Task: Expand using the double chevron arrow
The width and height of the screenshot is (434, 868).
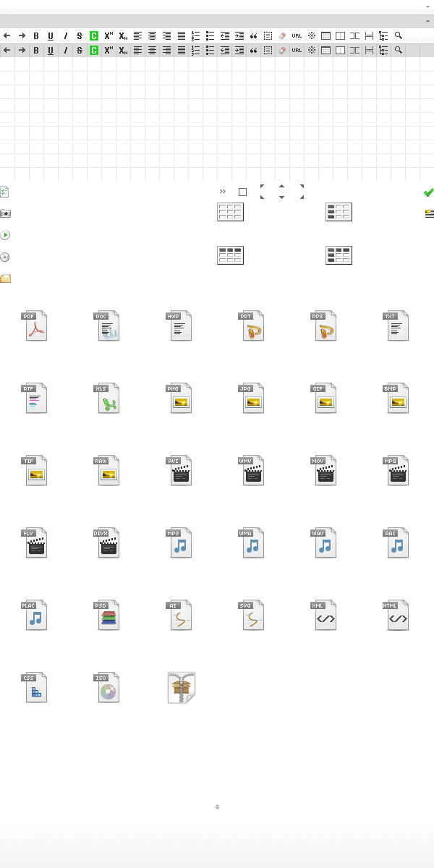Action: (223, 192)
